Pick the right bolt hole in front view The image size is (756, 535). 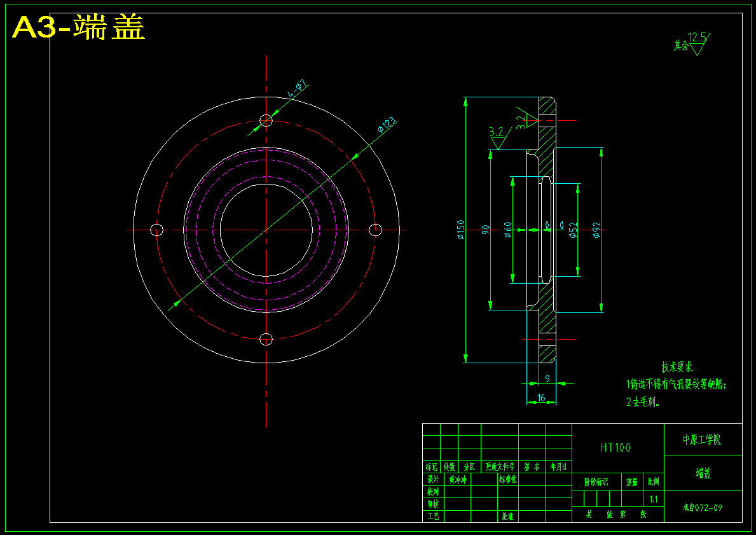[x=376, y=230]
